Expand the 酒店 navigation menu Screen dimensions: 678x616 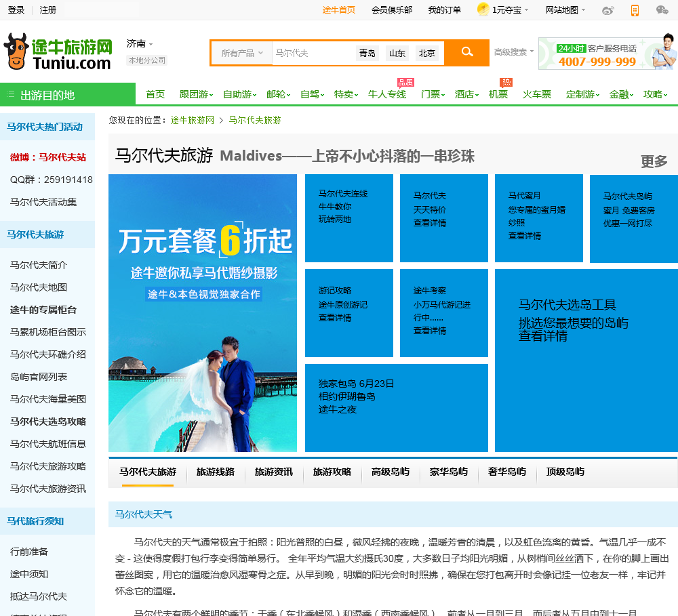[x=466, y=94]
